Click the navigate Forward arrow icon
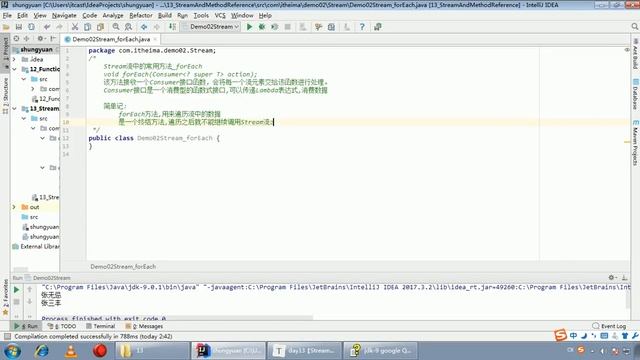The width and height of the screenshot is (640, 360). [x=156, y=27]
